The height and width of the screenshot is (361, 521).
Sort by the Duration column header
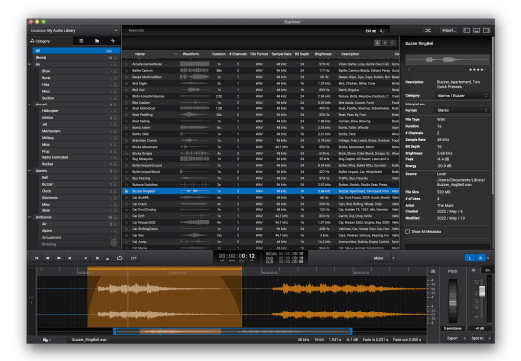click(x=219, y=54)
